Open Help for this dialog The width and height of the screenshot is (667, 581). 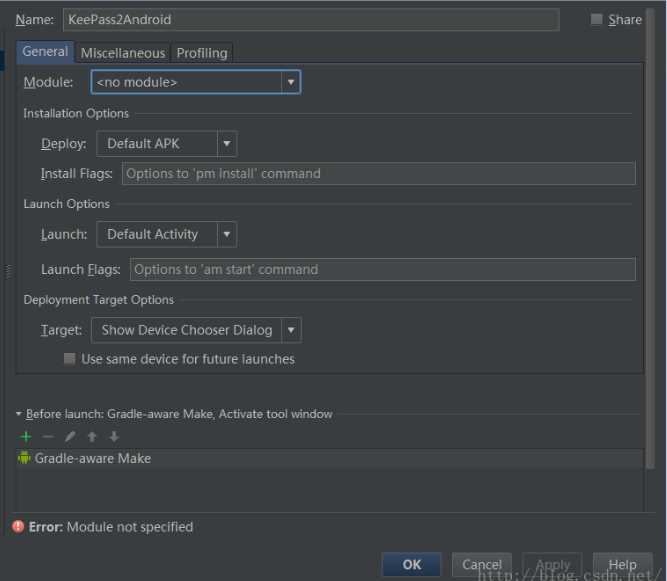click(x=622, y=564)
